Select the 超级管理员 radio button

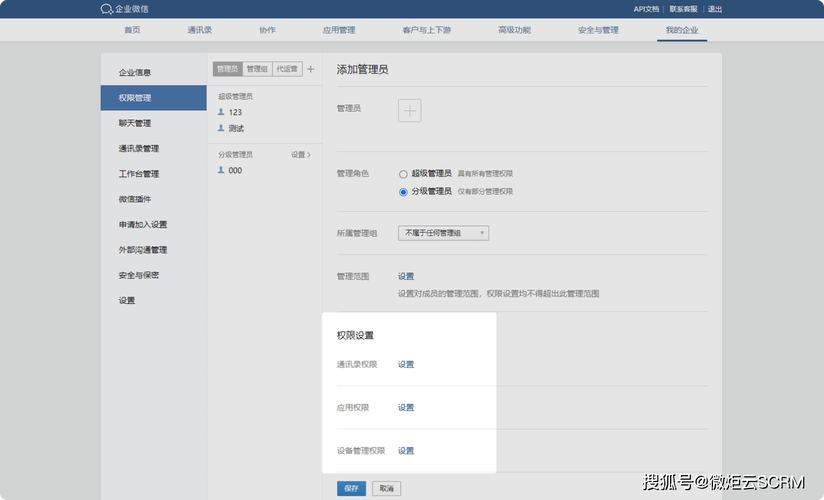pyautogui.click(x=403, y=174)
